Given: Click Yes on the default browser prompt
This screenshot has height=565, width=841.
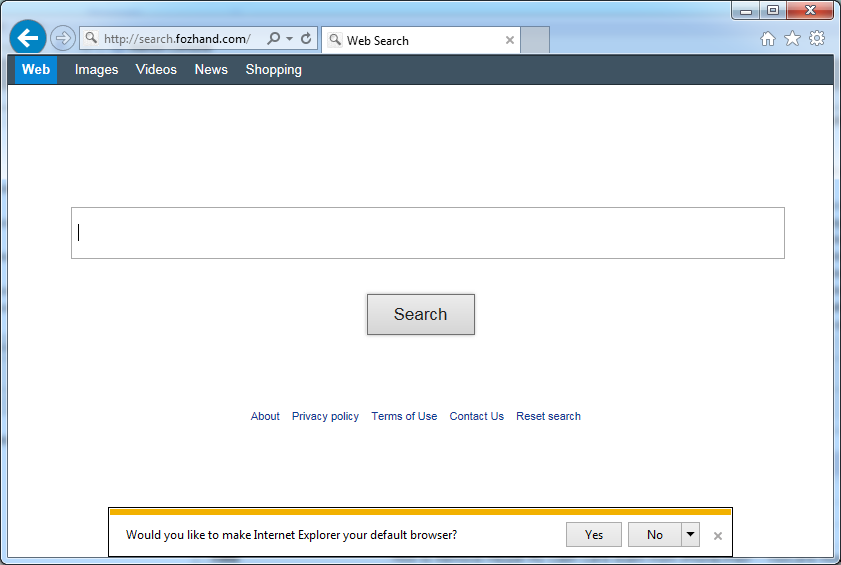Looking at the screenshot, I should pyautogui.click(x=594, y=534).
